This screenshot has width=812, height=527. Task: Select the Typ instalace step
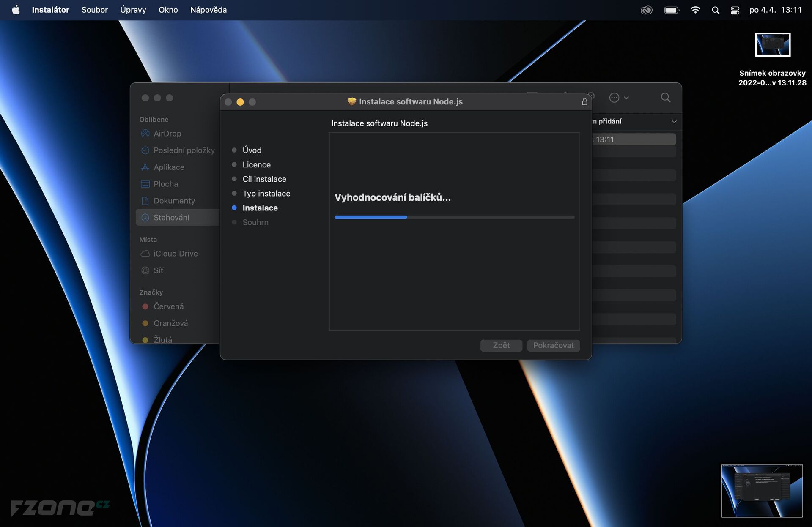[266, 193]
